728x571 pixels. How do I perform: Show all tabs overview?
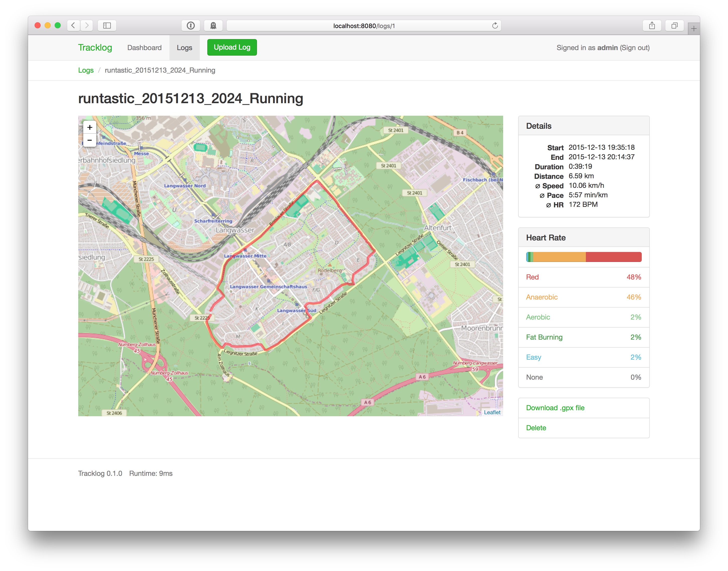coord(674,25)
